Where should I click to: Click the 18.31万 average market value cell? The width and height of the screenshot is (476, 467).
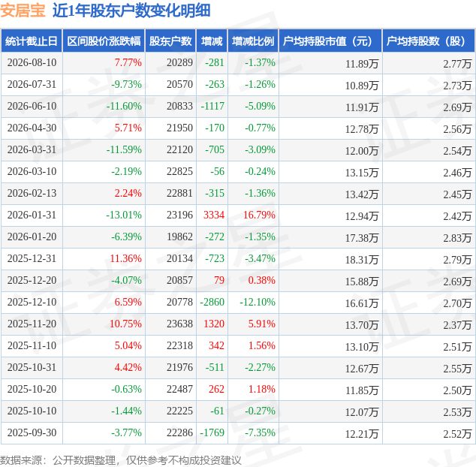point(362,260)
